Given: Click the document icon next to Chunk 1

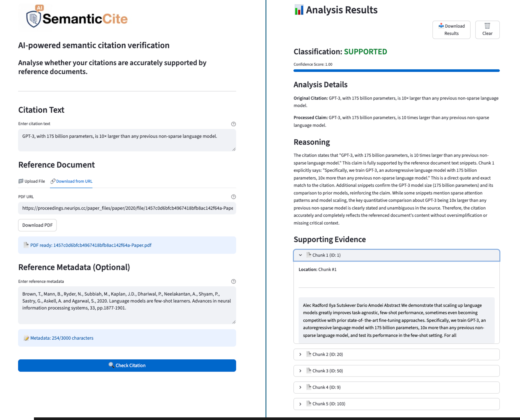Looking at the screenshot, I should (x=308, y=255).
